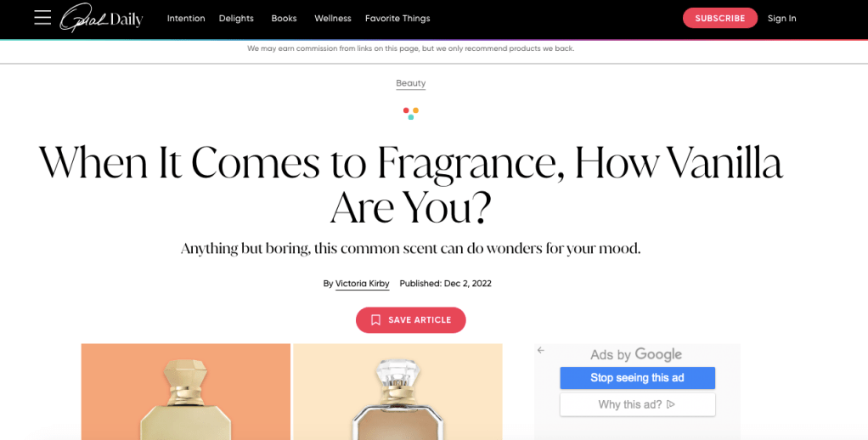Navigate to Favorite Things
The height and width of the screenshot is (440, 868).
click(397, 18)
